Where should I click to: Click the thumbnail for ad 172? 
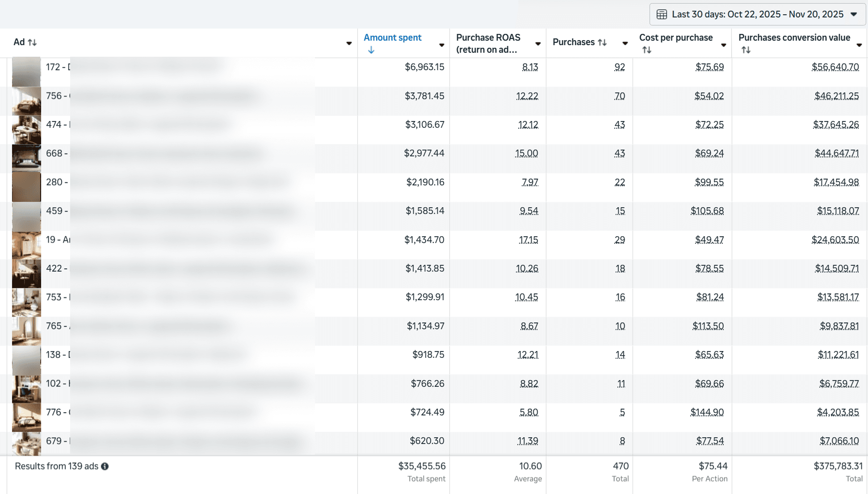pos(26,71)
